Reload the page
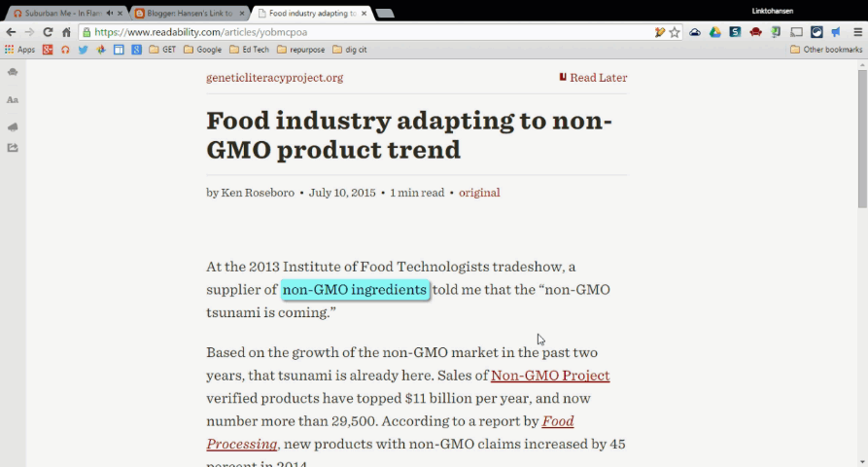This screenshot has height=467, width=868. pyautogui.click(x=47, y=32)
